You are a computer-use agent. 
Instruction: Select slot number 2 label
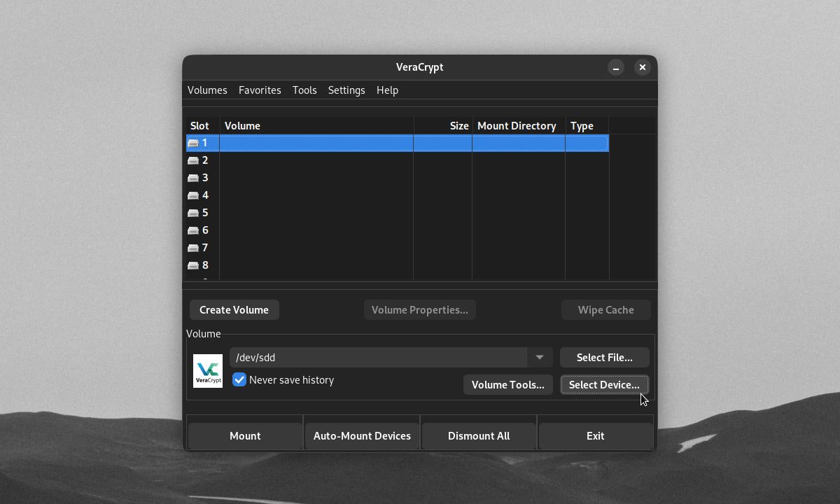[205, 160]
